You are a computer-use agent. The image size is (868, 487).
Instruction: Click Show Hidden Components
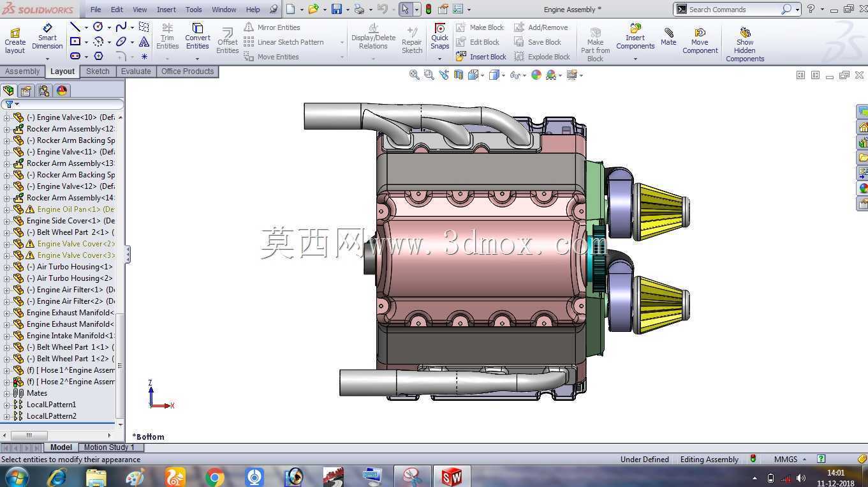coord(745,45)
